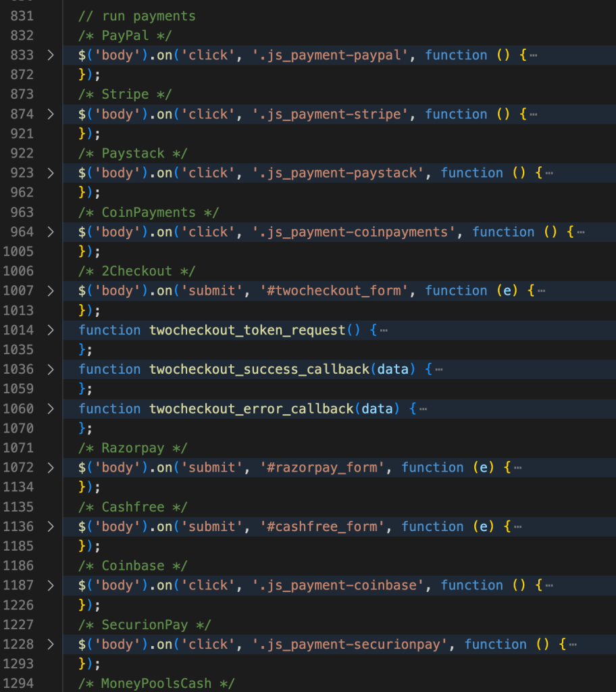Click line number 1005
Screen dimensions: 616x692
coord(18,251)
